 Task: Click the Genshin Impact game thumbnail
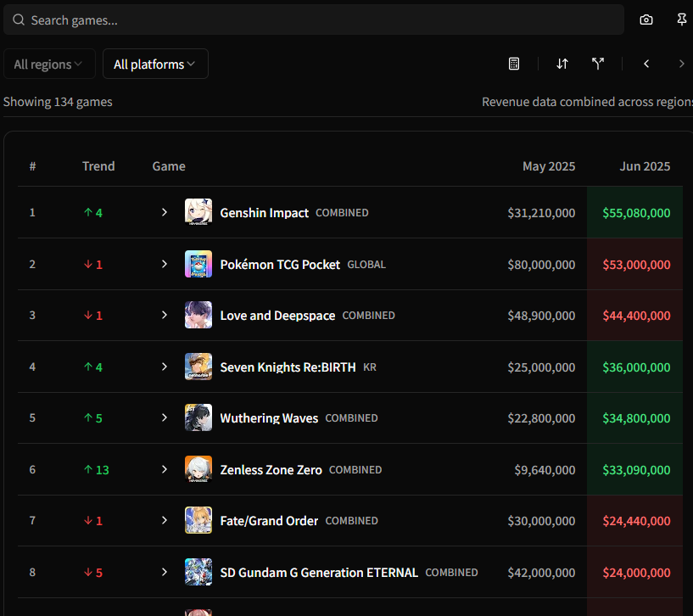(198, 212)
